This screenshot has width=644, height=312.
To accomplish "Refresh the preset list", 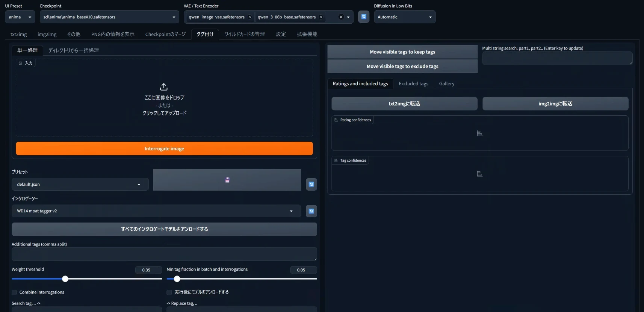I will [x=311, y=184].
